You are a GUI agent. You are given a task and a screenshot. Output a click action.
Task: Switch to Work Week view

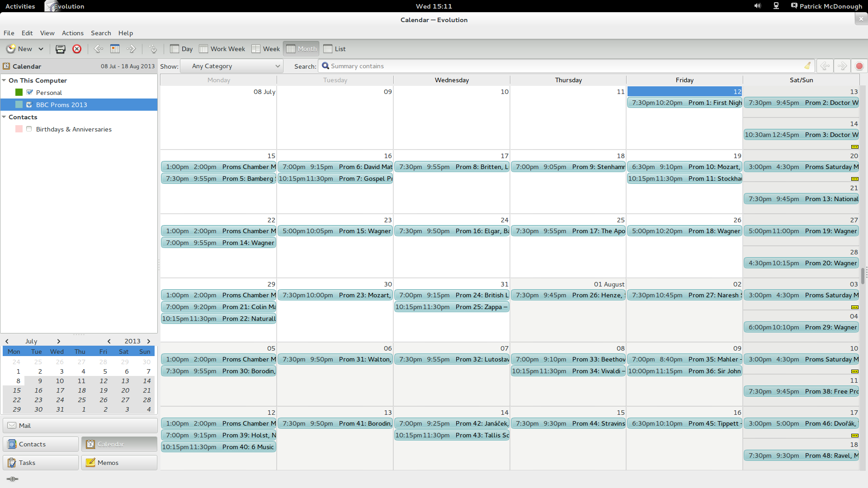click(x=222, y=49)
